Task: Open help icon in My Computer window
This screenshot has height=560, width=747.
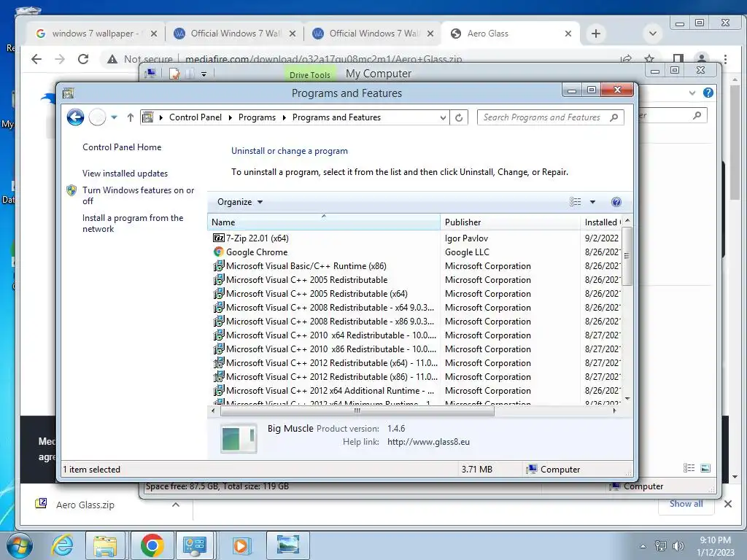Action: click(x=708, y=93)
